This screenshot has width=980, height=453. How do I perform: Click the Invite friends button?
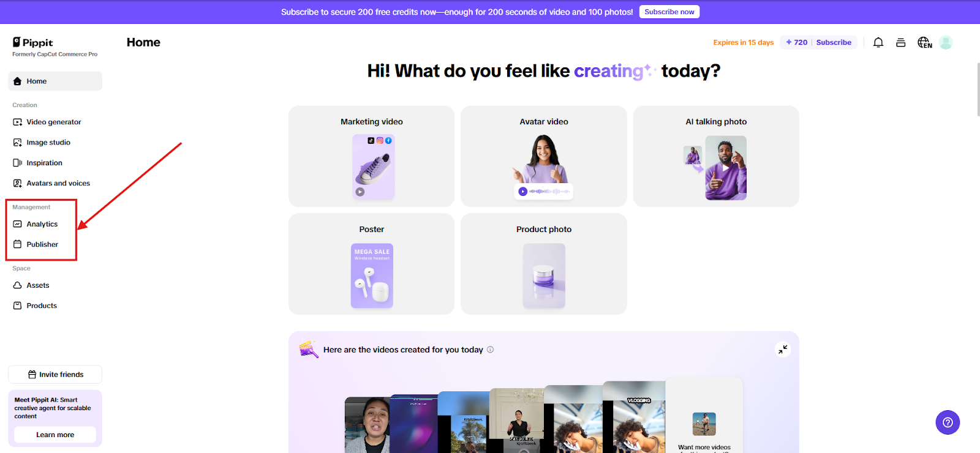pyautogui.click(x=55, y=375)
